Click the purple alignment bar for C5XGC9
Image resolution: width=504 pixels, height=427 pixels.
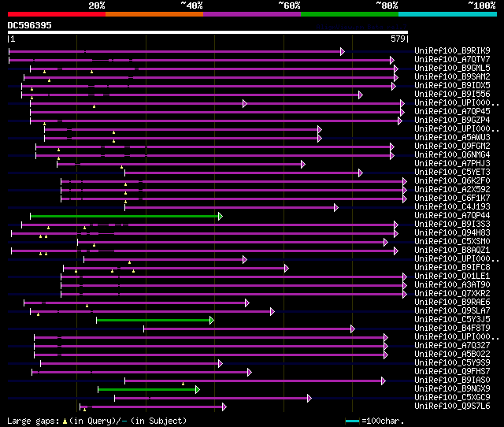(213, 399)
